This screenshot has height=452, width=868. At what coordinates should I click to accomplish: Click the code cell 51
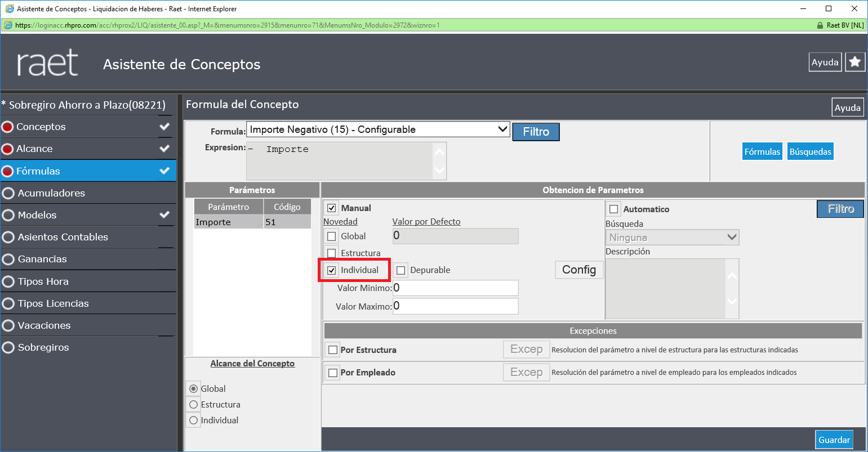pos(287,222)
